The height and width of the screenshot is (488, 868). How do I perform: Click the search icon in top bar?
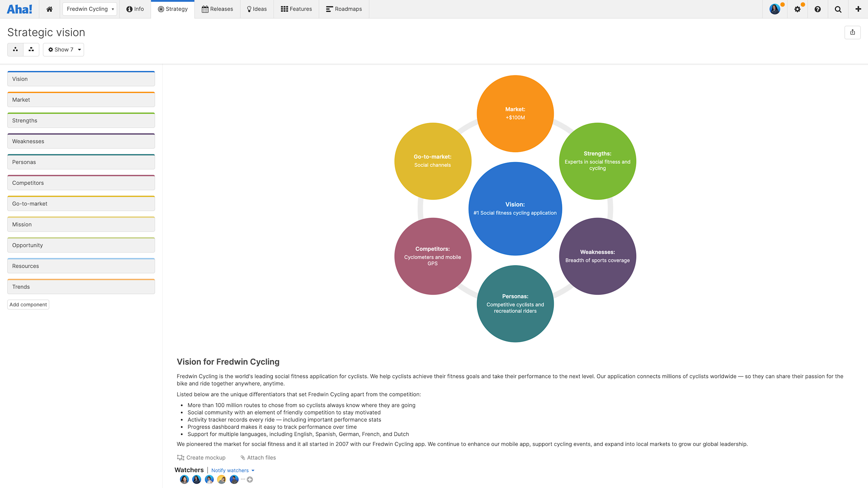pyautogui.click(x=838, y=9)
